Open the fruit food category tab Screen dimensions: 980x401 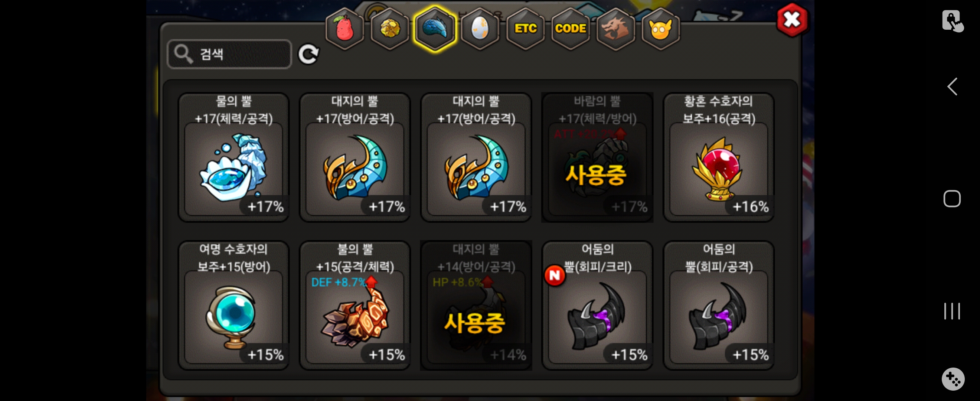click(x=345, y=29)
